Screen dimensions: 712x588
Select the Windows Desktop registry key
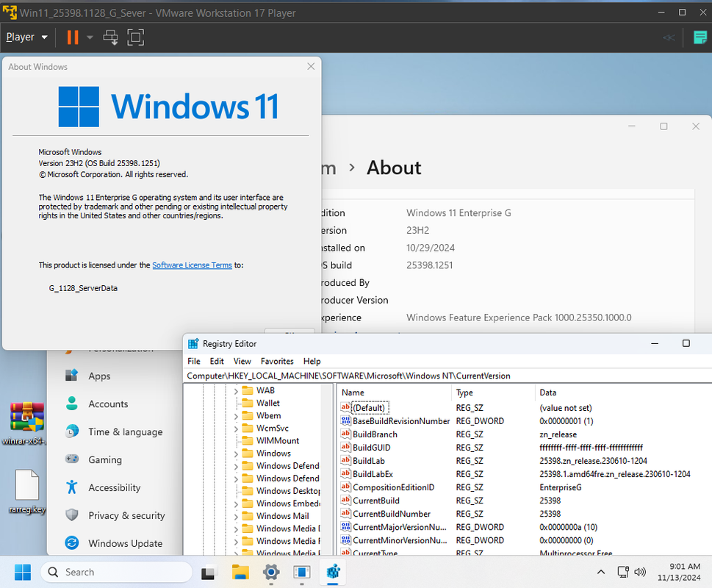[x=288, y=491]
